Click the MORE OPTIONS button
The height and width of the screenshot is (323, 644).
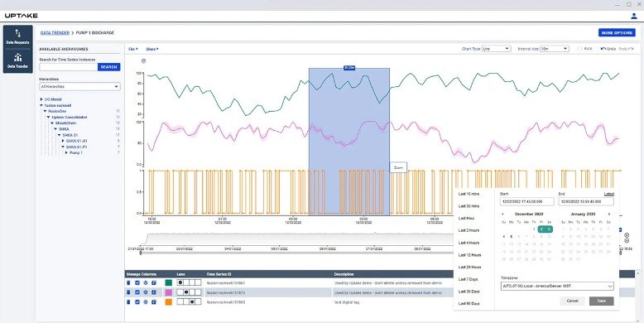click(617, 32)
